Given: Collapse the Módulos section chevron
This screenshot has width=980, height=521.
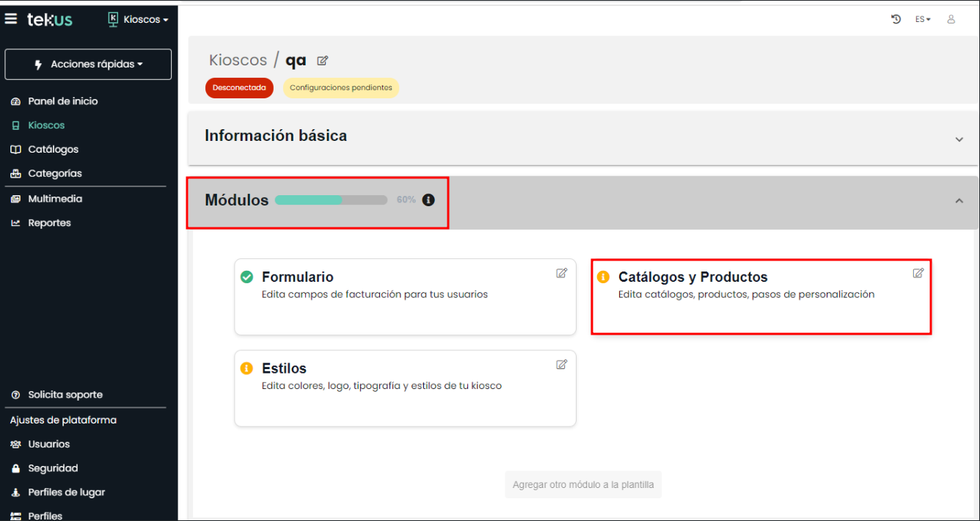Looking at the screenshot, I should pos(959,201).
